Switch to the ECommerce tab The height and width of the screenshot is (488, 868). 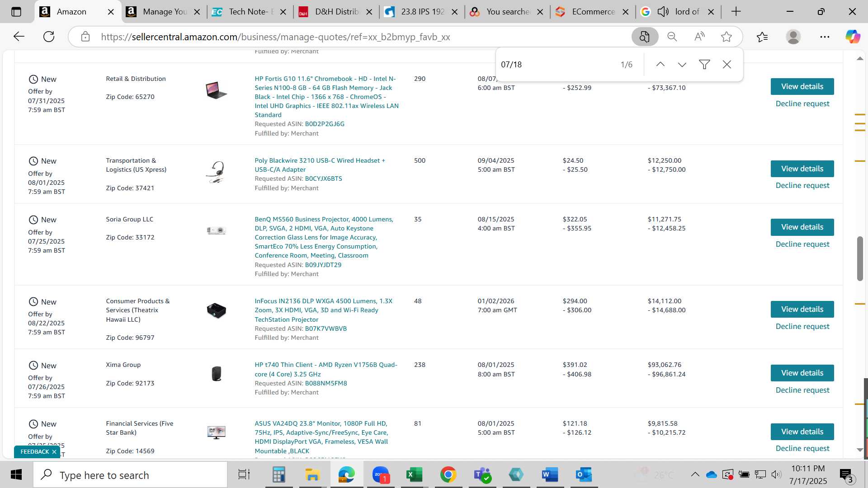(593, 12)
